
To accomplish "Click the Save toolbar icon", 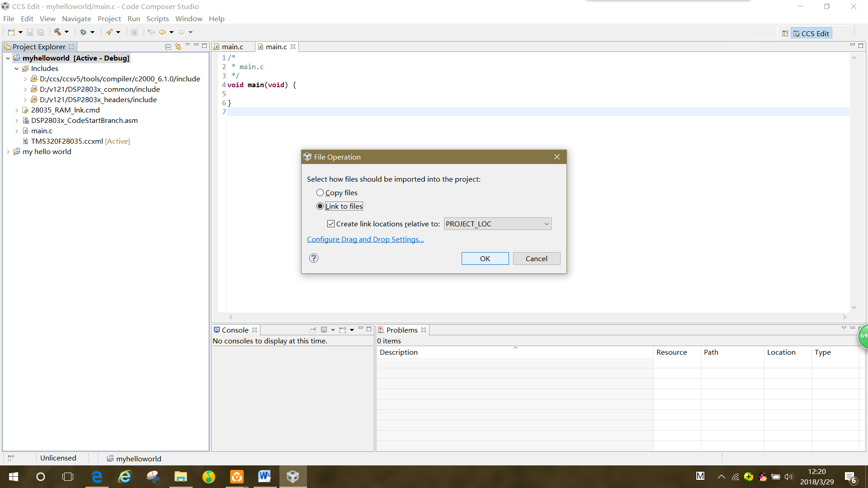I will [30, 32].
